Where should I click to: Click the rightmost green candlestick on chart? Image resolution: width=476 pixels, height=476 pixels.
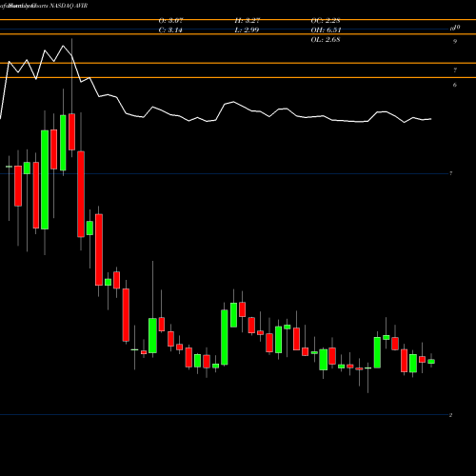click(431, 361)
